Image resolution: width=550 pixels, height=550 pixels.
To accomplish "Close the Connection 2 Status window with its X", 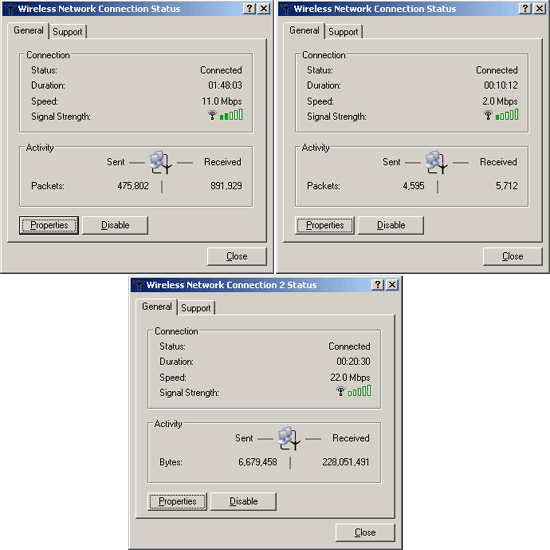I will (x=392, y=284).
